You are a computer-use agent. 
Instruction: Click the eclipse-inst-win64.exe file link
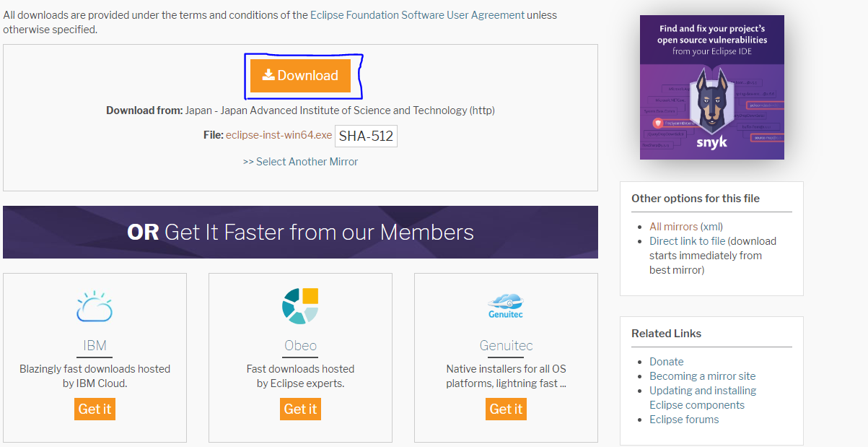(279, 135)
